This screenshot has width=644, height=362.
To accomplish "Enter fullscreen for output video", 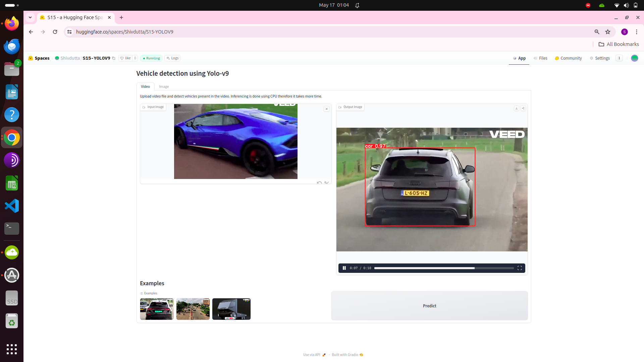I will click(520, 268).
